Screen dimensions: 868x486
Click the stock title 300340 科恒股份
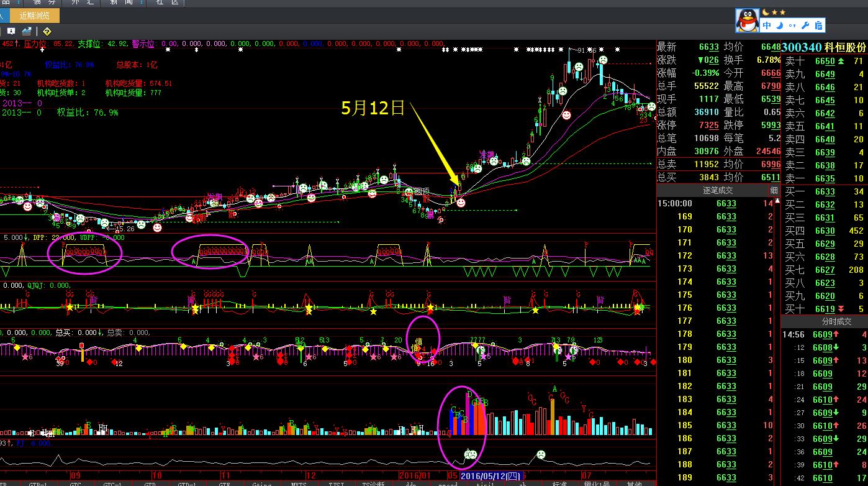tap(823, 47)
